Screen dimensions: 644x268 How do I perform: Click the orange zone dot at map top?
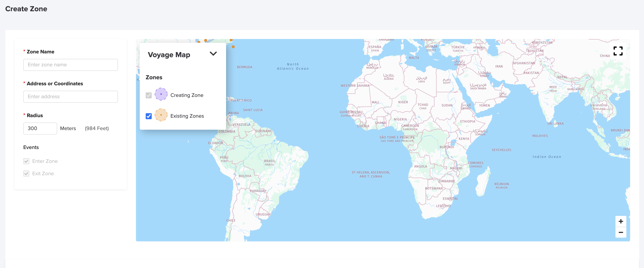pyautogui.click(x=206, y=40)
